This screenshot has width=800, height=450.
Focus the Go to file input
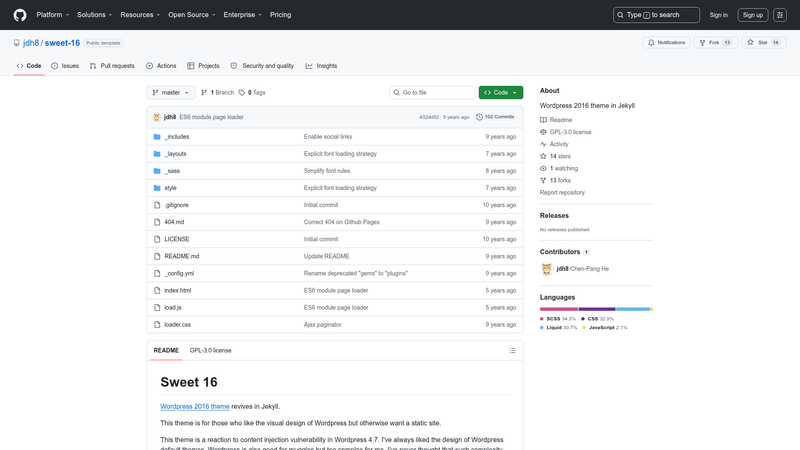pos(432,92)
